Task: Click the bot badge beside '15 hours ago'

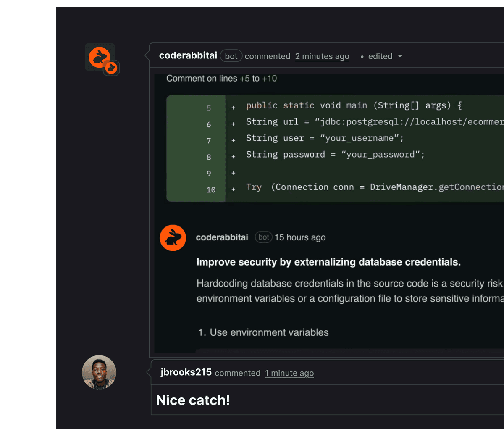Action: pyautogui.click(x=263, y=237)
